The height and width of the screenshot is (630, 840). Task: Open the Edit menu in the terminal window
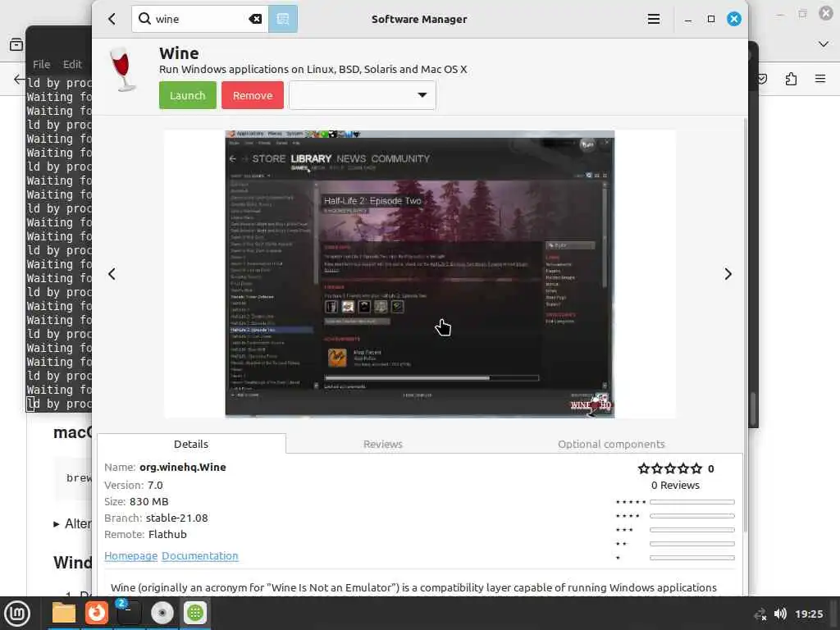[x=72, y=64]
